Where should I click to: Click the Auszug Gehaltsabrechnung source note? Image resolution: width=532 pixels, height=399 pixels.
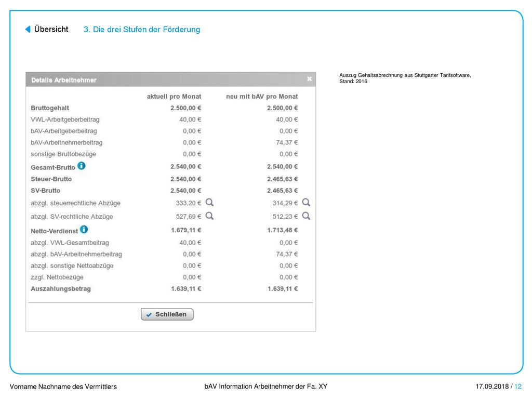click(x=405, y=78)
